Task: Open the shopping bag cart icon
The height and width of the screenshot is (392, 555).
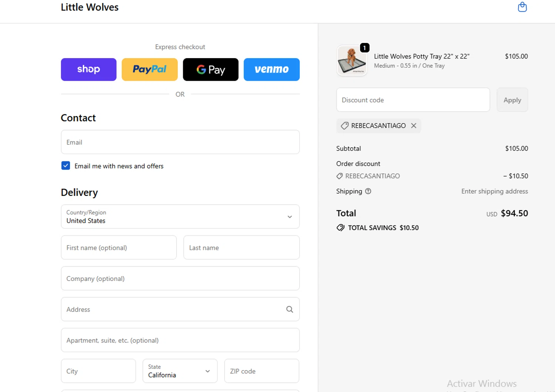Action: (x=522, y=7)
